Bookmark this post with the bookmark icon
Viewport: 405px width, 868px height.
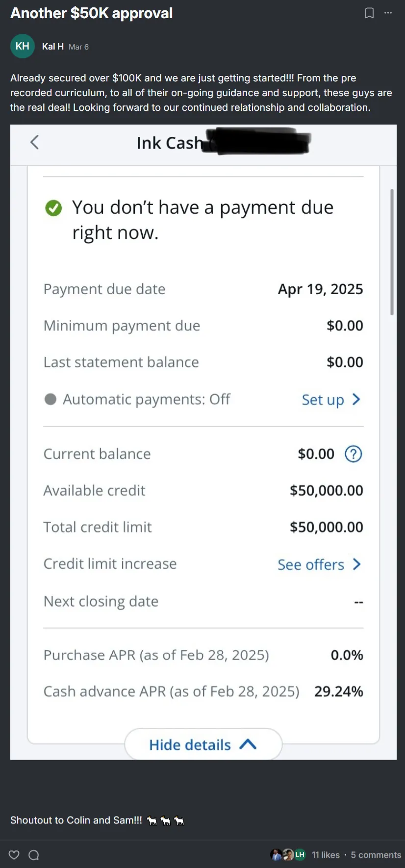pyautogui.click(x=369, y=13)
